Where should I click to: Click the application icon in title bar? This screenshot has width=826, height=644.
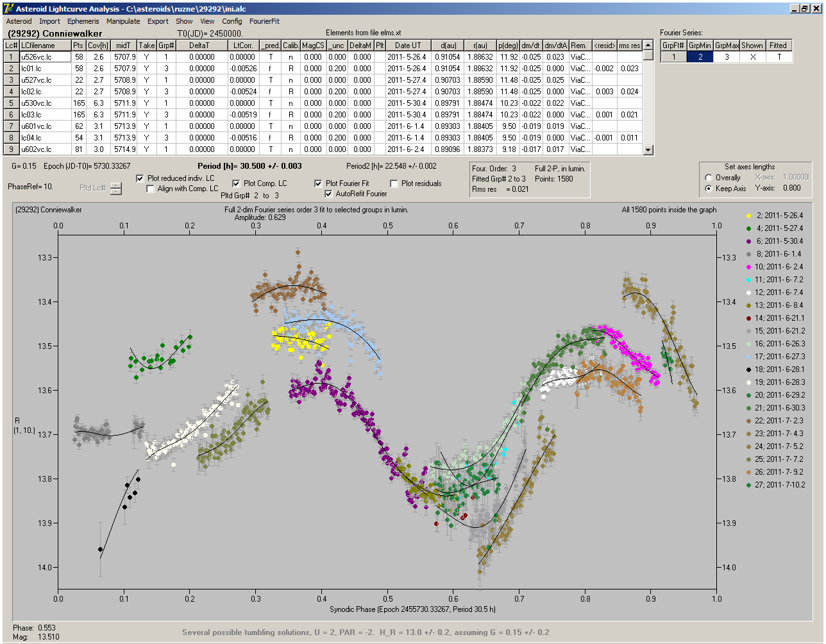pyautogui.click(x=8, y=8)
